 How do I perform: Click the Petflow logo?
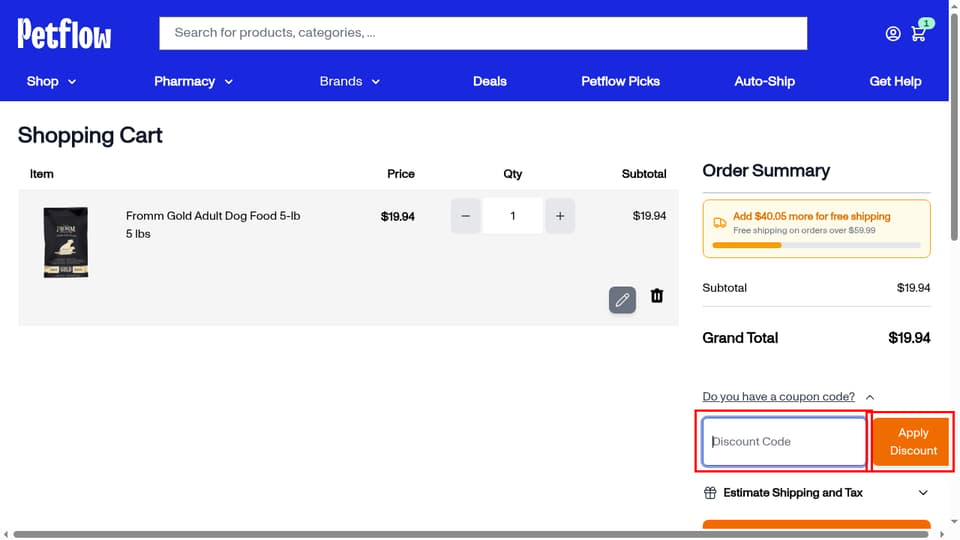(x=64, y=33)
